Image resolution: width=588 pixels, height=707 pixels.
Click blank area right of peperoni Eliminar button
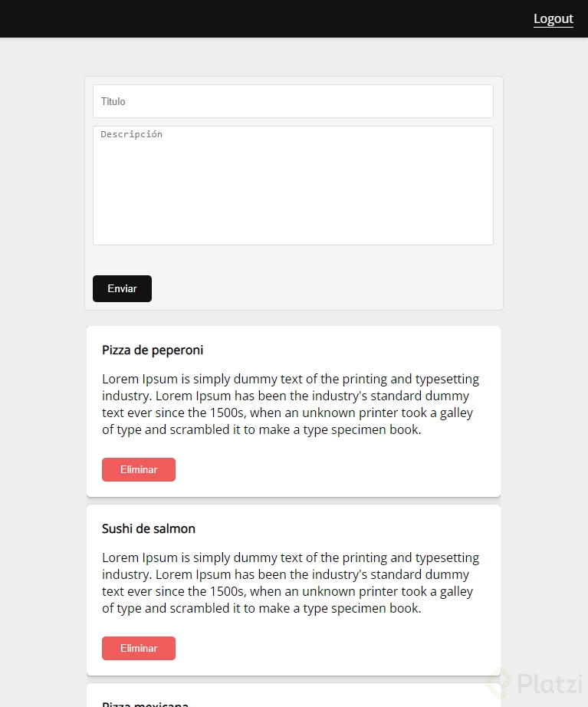pyautogui.click(x=330, y=469)
